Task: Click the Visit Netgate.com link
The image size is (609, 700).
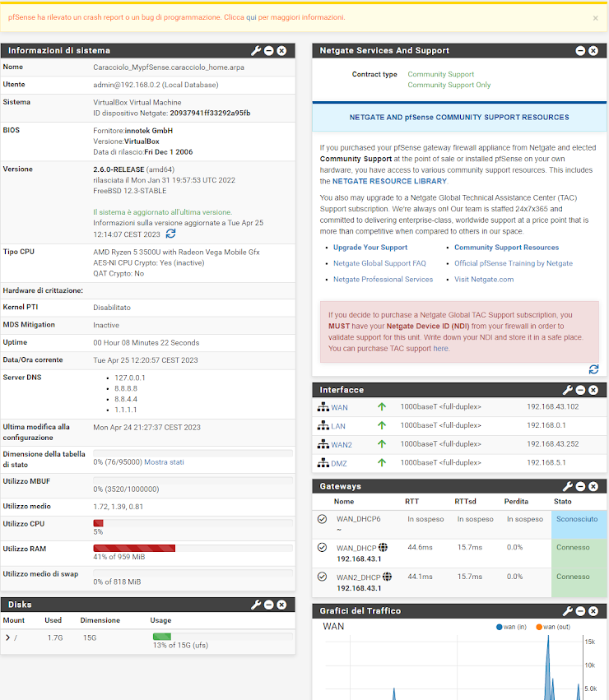Action: point(484,280)
